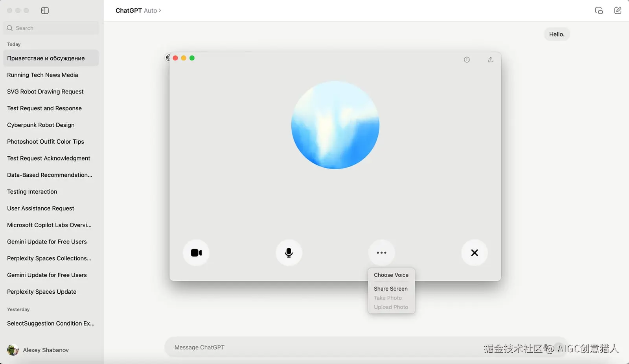Toggle the sidebar panel icon
The height and width of the screenshot is (364, 629).
pos(45,11)
